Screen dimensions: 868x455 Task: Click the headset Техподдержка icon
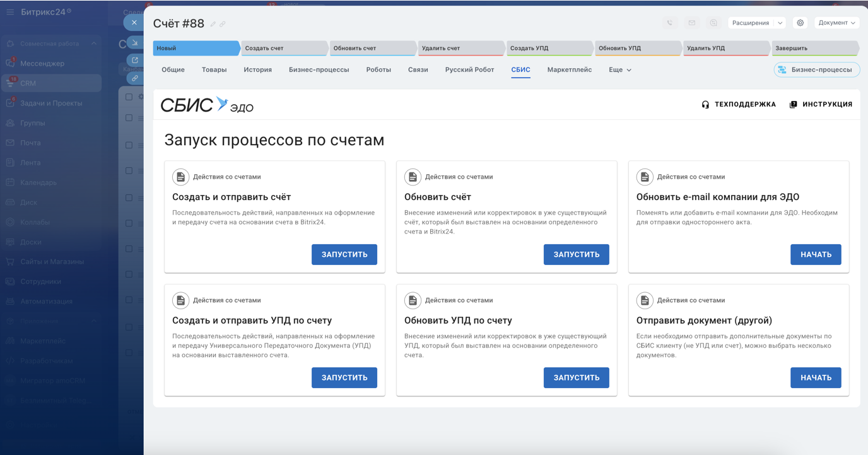(705, 105)
